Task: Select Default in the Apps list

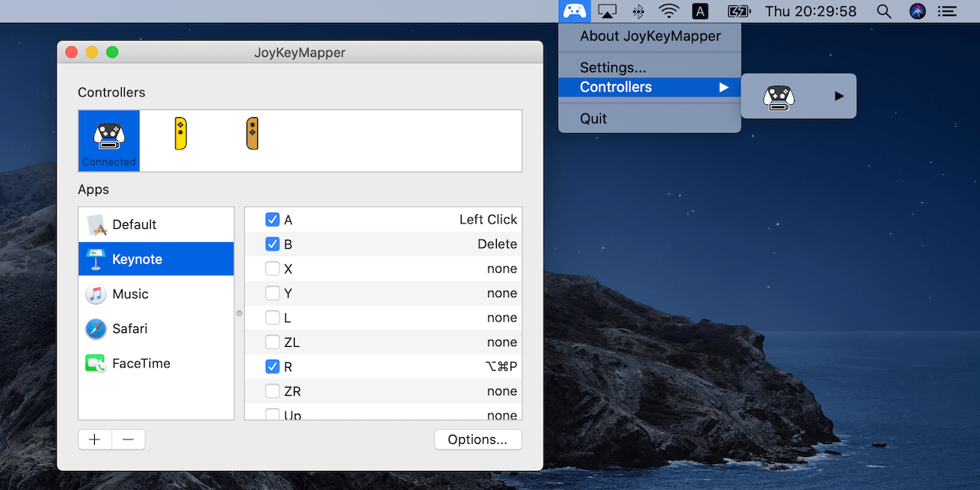Action: 156,224
